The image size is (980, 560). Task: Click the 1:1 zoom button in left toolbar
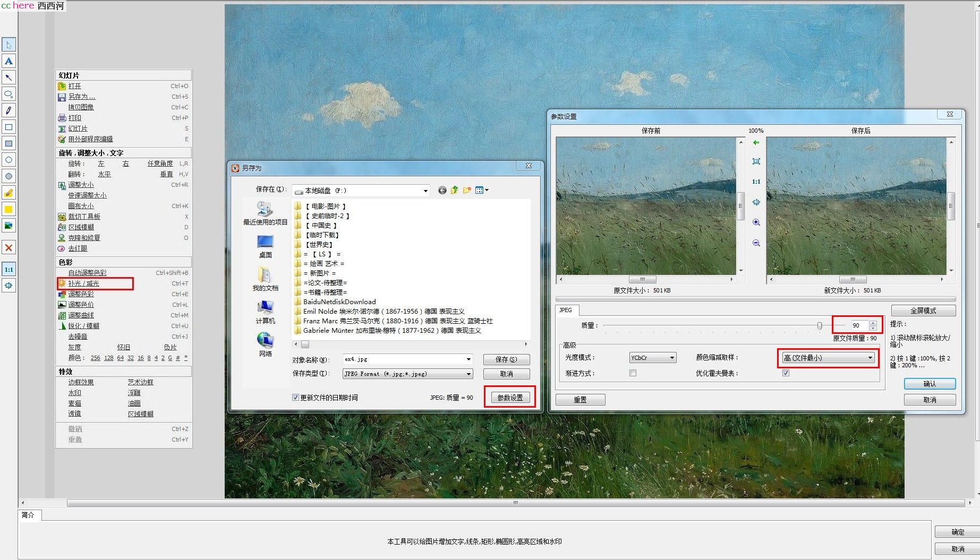[8, 269]
